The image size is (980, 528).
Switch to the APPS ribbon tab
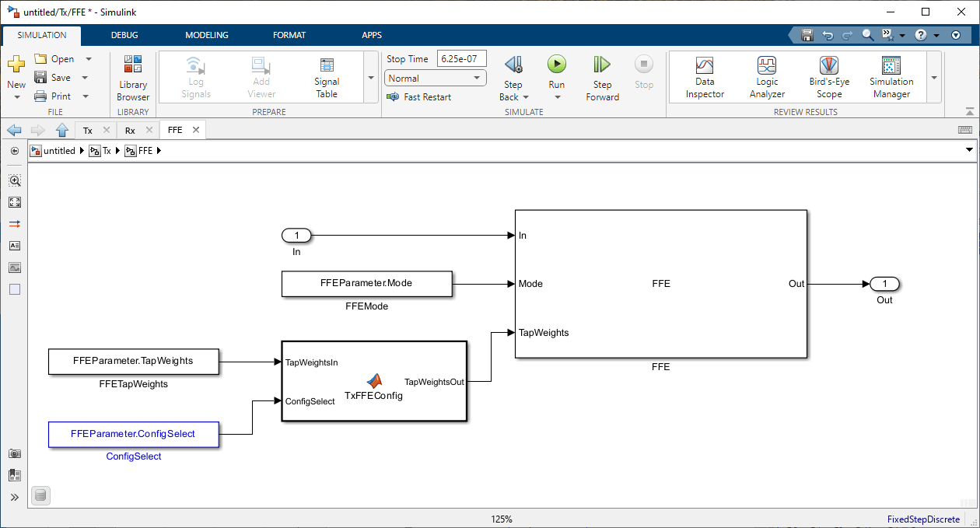(372, 35)
